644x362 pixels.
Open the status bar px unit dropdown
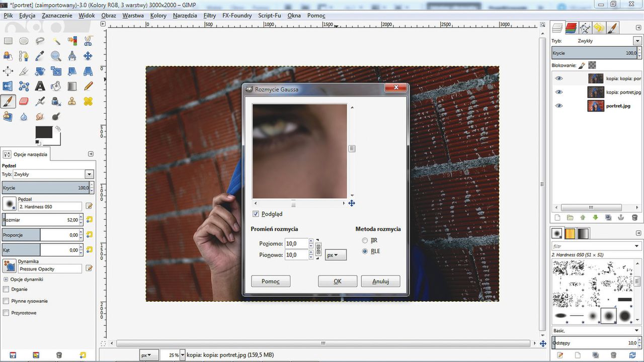149,354
